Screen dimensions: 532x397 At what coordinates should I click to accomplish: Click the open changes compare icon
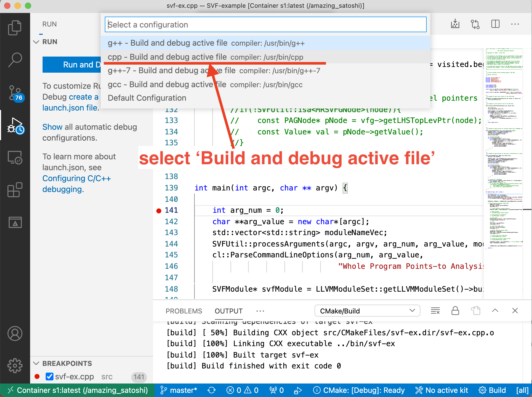click(x=475, y=24)
